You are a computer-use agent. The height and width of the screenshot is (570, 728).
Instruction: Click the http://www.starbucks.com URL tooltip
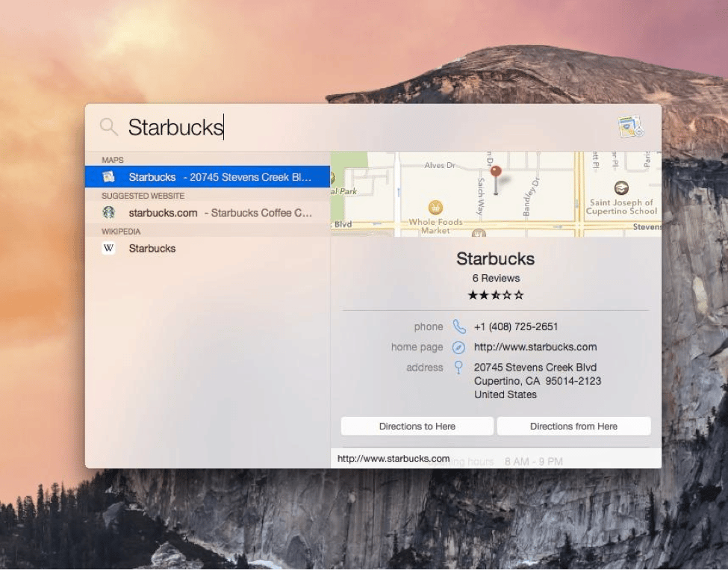[393, 459]
